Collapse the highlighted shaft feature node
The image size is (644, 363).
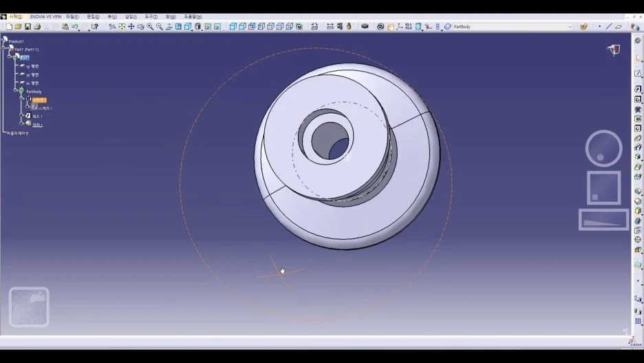22,98
